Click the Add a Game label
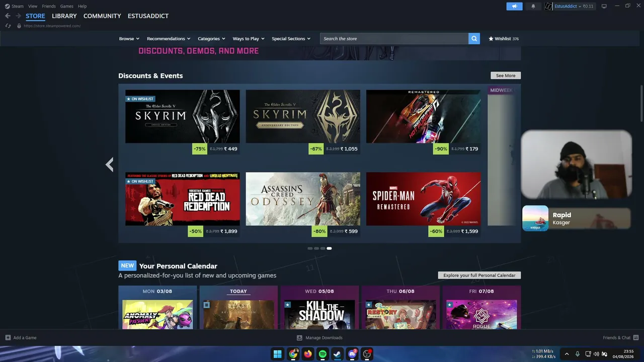Screen dimensions: 644x362 click(25, 337)
